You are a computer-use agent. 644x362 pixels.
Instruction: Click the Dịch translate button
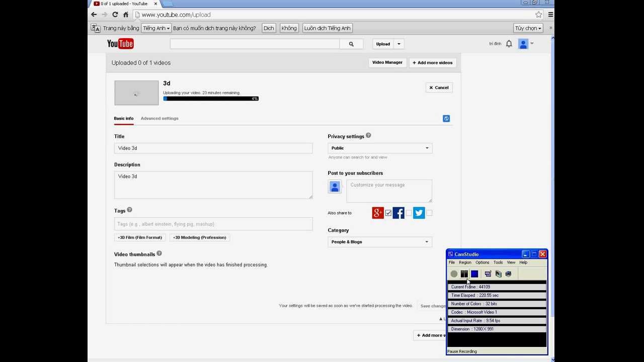269,28
